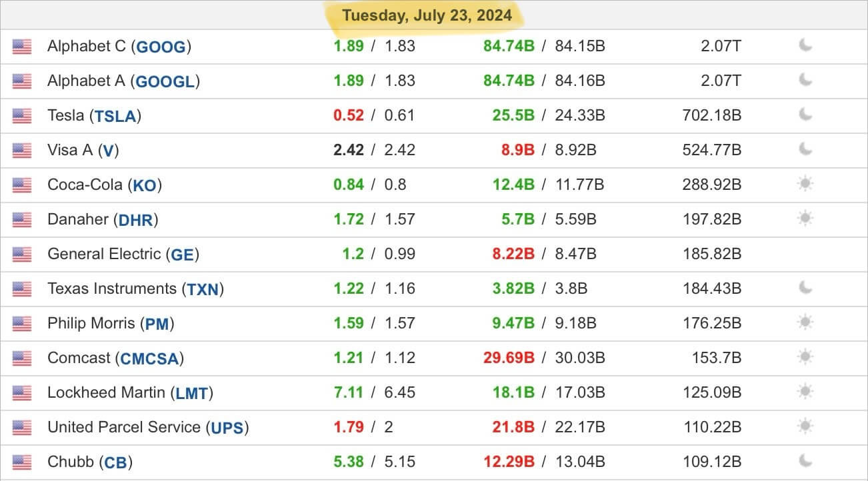
Task: Click the moon icon for Chubb
Action: point(805,461)
